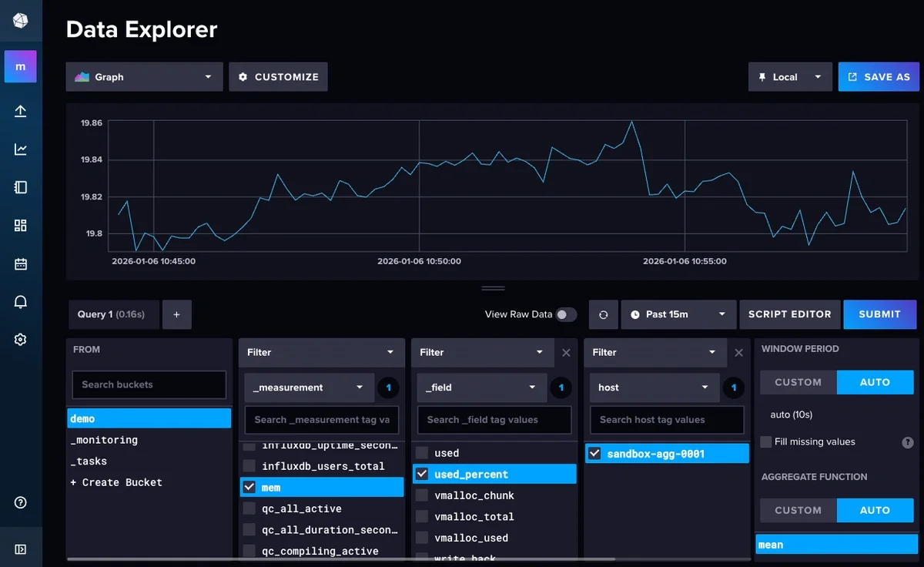
Task: Toggle the View Raw Data switch
Action: [567, 314]
